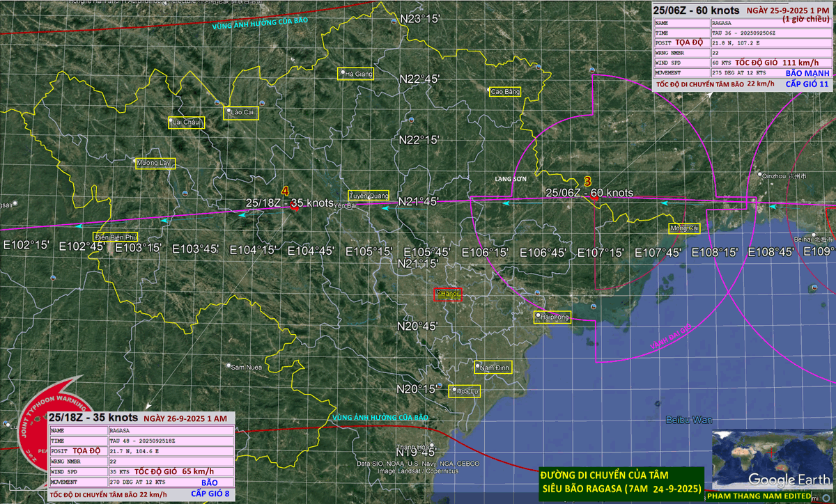Screen dimensions: 836x504
Task: Select the Cao Bằng city label
Action: pyautogui.click(x=505, y=91)
